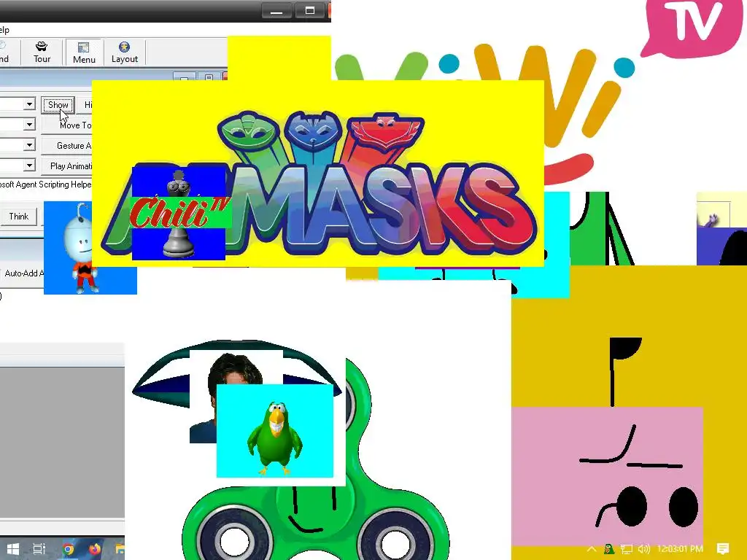Maximize the black-titled window
Screen dimensions: 747x560
309,10
